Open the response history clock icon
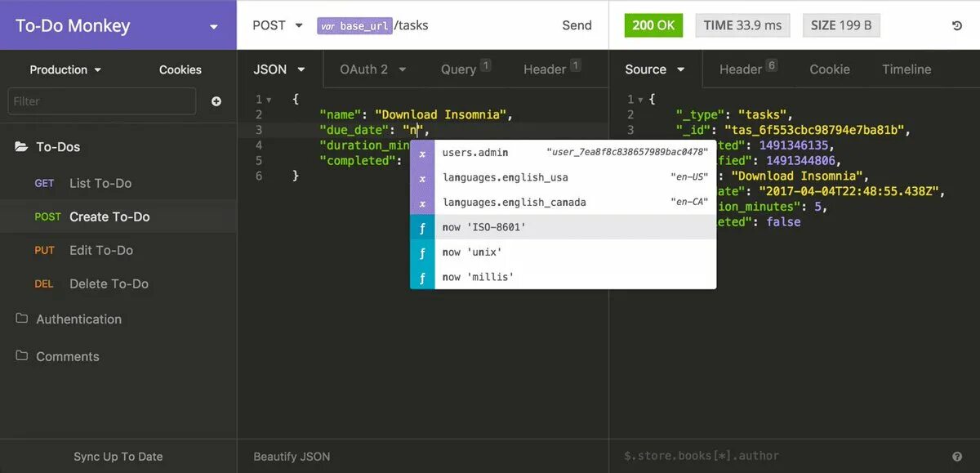The image size is (980, 473). point(958,25)
